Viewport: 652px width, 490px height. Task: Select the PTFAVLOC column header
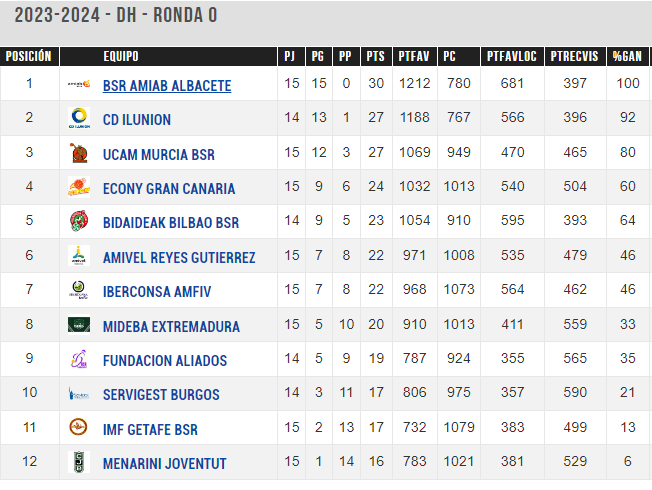[x=512, y=56]
